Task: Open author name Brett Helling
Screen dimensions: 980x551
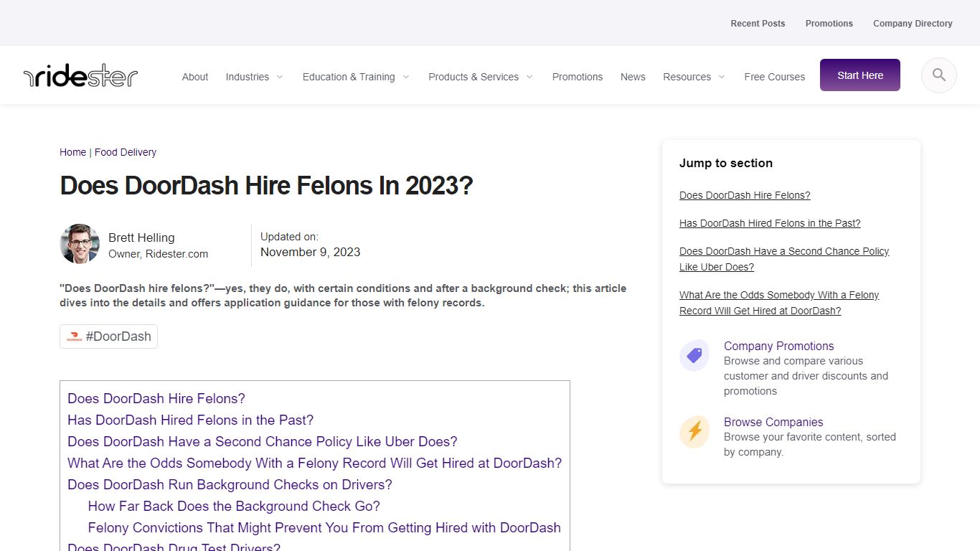Action: [x=141, y=237]
